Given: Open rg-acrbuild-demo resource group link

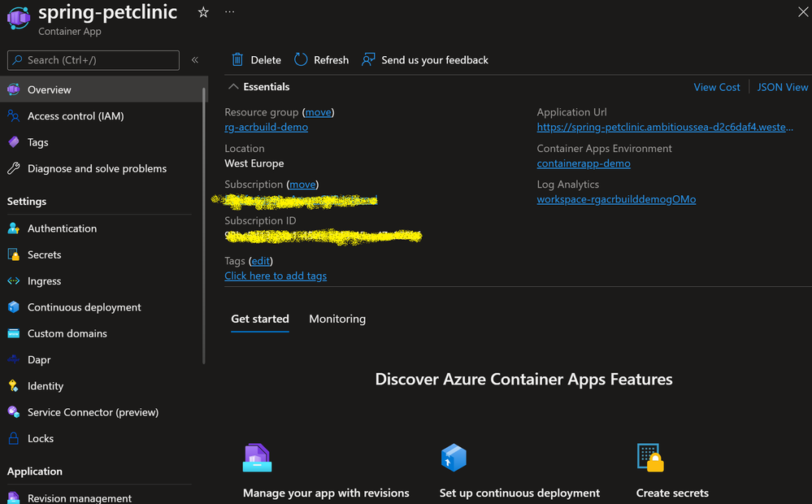Looking at the screenshot, I should coord(266,127).
